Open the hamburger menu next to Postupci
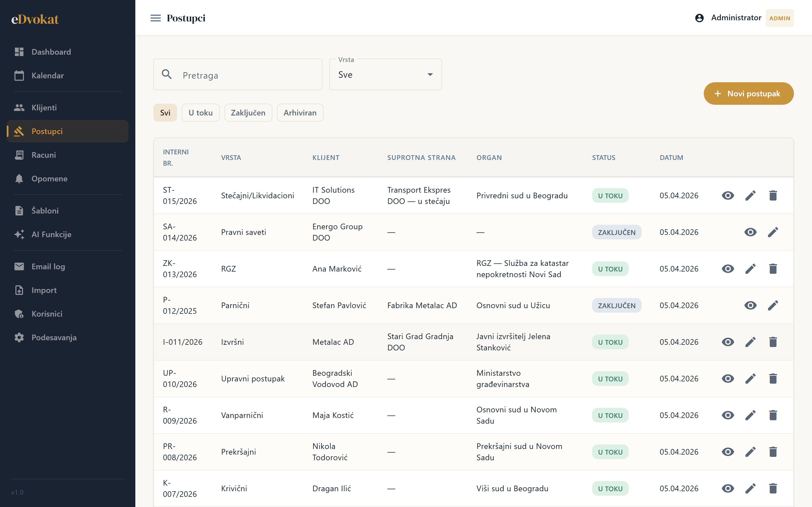 (x=155, y=18)
